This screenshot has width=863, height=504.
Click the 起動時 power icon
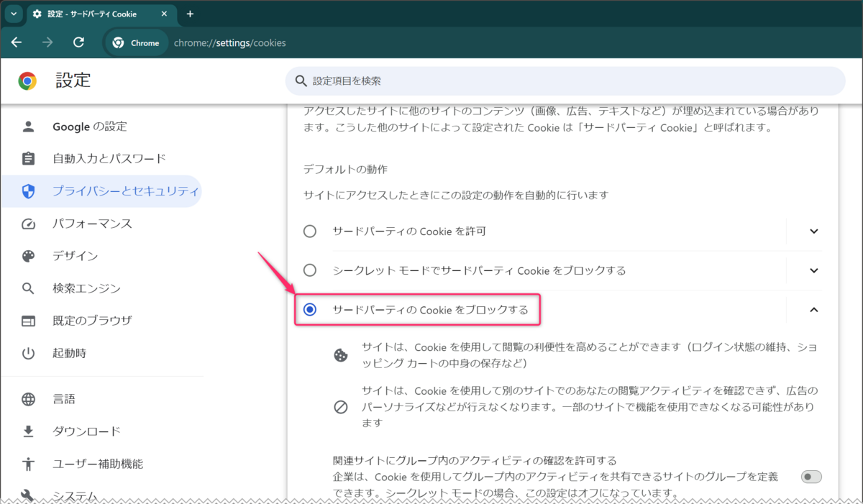pyautogui.click(x=28, y=352)
